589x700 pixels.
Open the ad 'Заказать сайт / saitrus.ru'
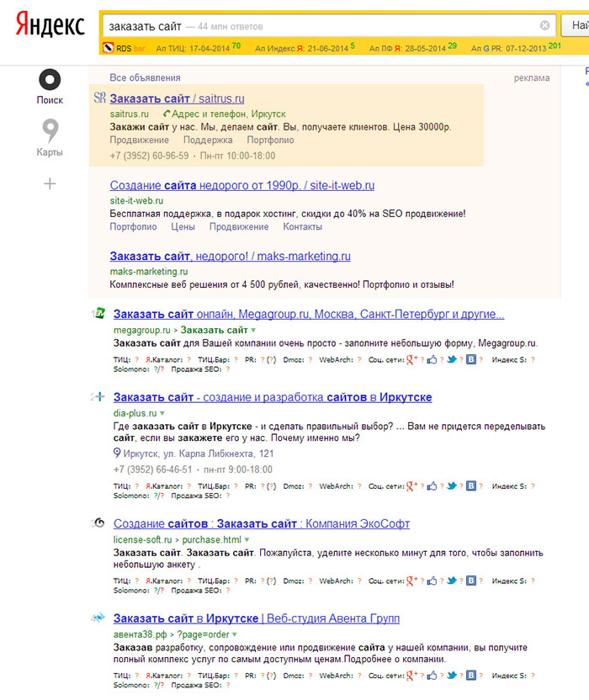(x=177, y=98)
